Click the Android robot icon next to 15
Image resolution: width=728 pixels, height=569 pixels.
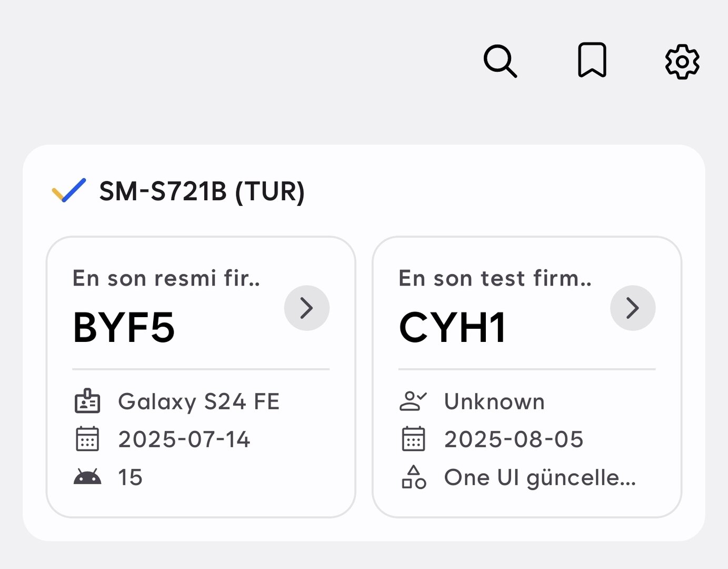point(87,477)
